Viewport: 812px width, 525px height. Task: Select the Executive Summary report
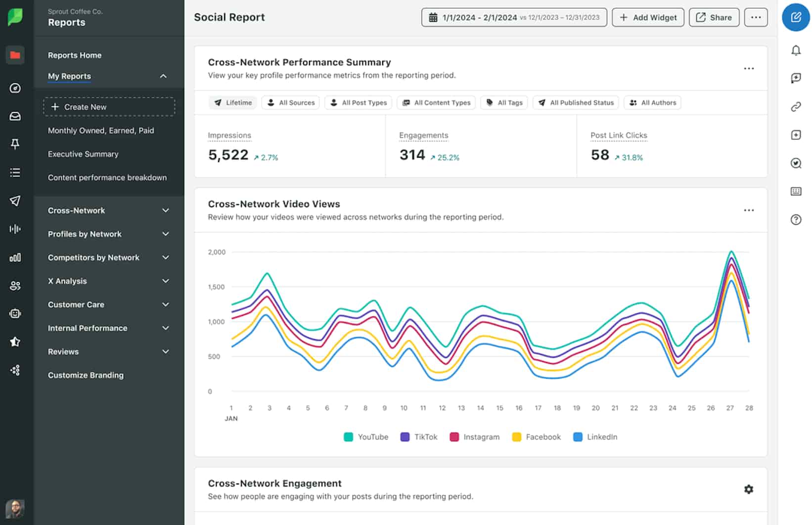click(x=83, y=154)
